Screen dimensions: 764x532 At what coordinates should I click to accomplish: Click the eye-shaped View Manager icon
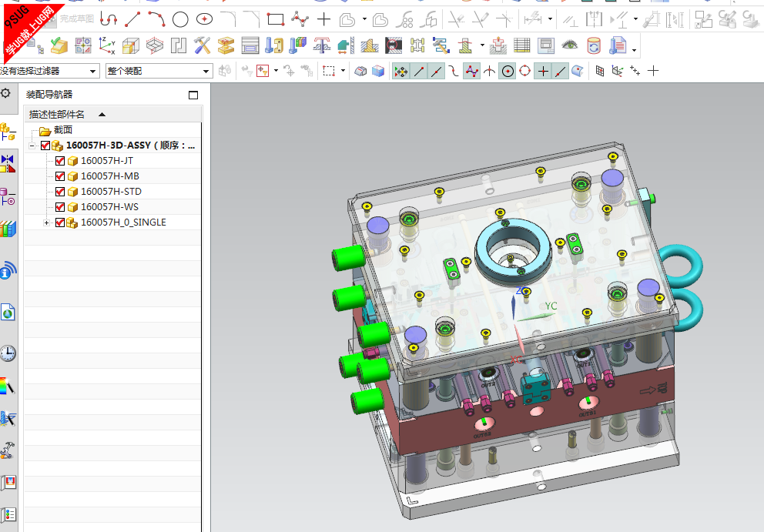pos(570,45)
